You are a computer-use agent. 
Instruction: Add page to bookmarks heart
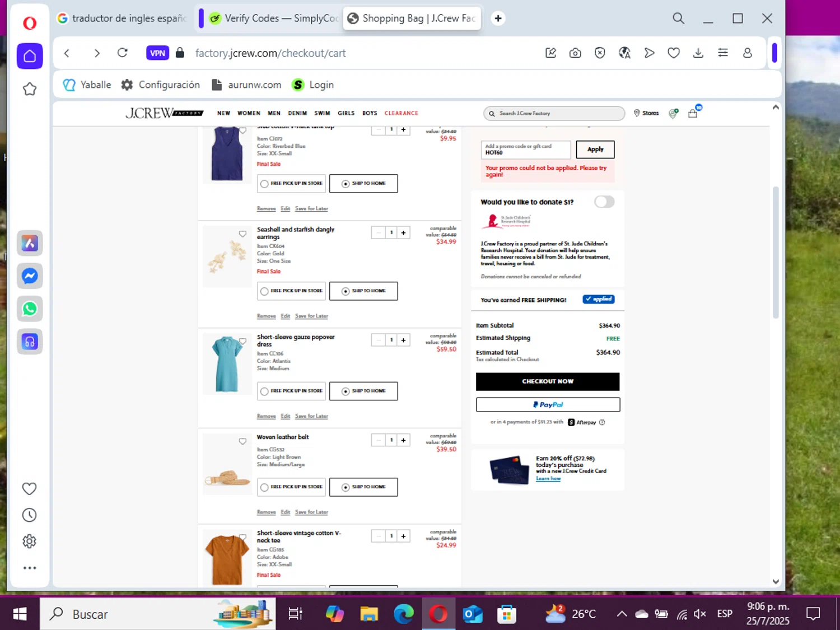[x=674, y=53]
